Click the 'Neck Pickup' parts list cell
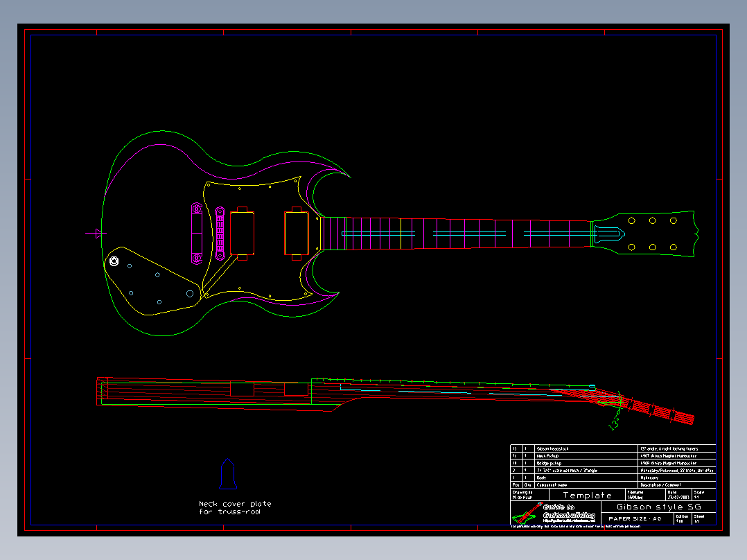747x560 pixels. pyautogui.click(x=586, y=455)
